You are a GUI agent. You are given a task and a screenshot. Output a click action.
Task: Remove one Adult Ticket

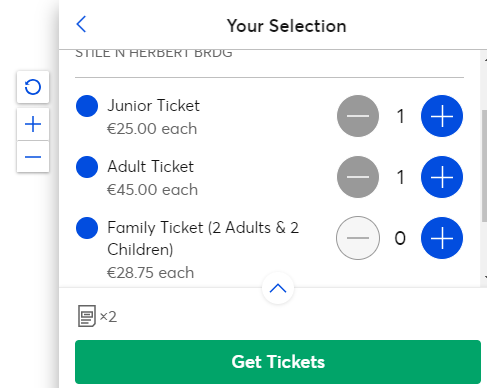coord(358,177)
